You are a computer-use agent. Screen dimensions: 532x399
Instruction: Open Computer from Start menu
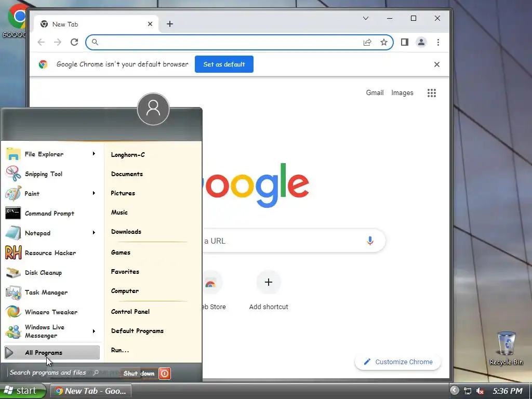tap(125, 291)
